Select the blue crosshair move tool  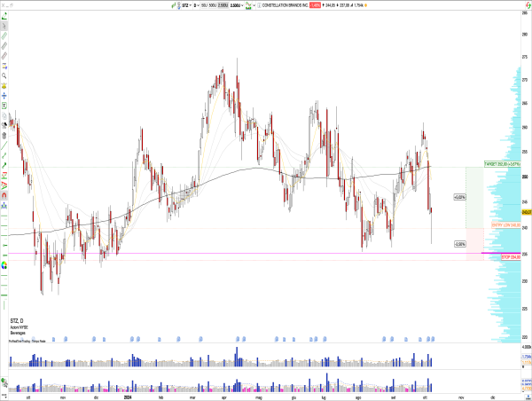tap(4, 96)
